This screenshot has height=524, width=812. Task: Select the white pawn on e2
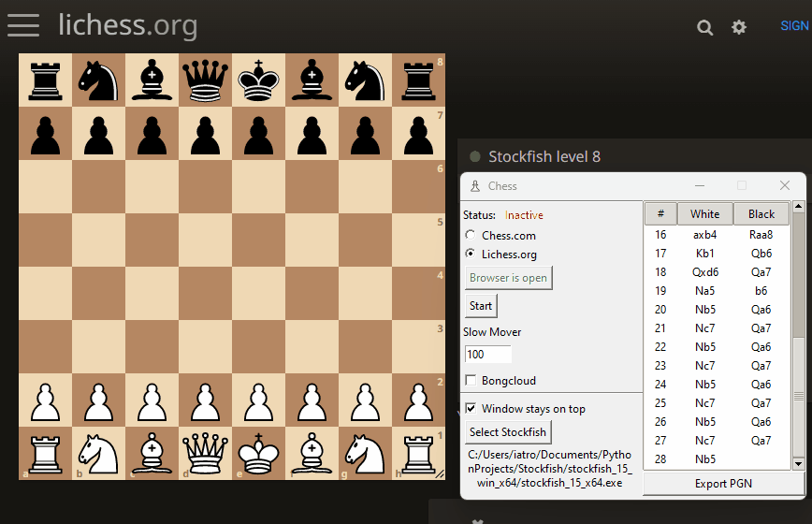tap(258, 401)
